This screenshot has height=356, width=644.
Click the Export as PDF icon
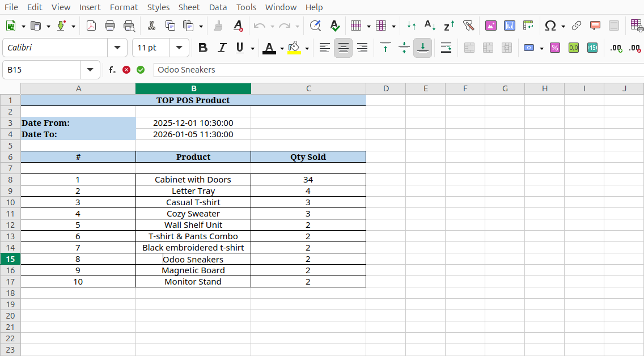(x=91, y=26)
